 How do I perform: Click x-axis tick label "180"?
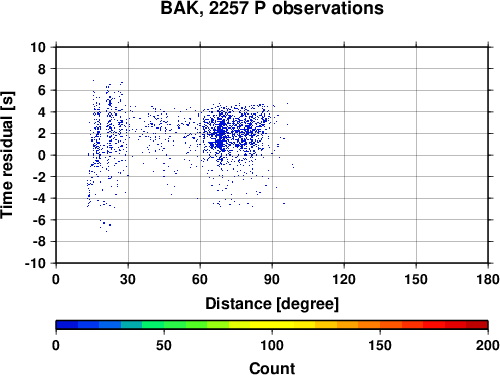coord(488,279)
